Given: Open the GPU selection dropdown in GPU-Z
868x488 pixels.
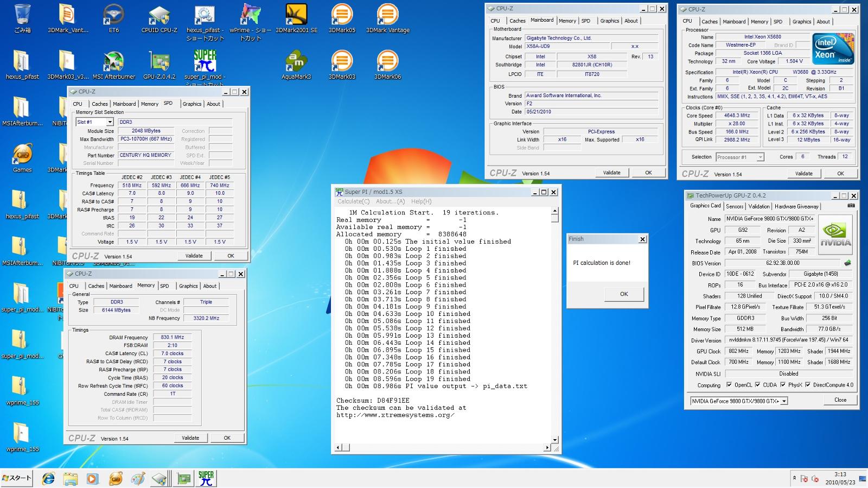Looking at the screenshot, I should coord(739,401).
